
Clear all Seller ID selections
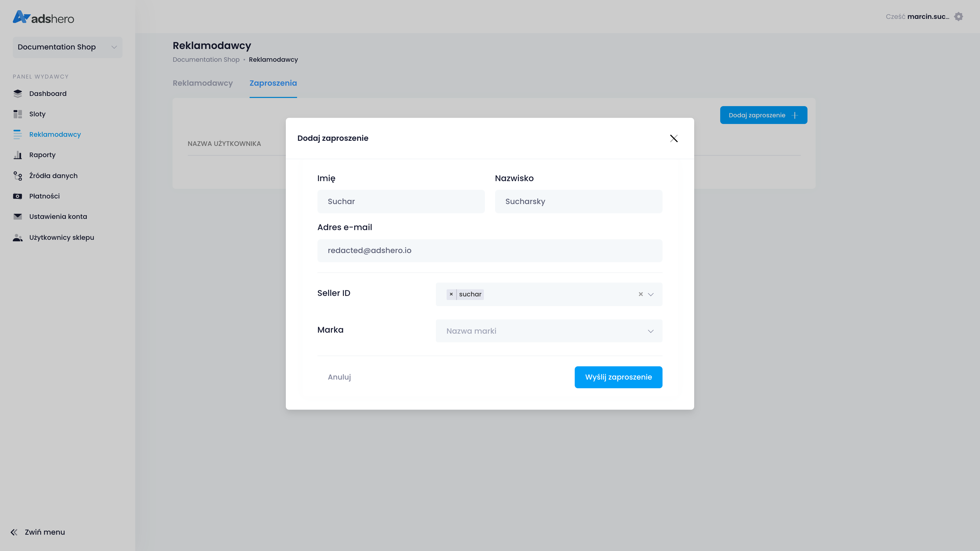click(x=641, y=294)
